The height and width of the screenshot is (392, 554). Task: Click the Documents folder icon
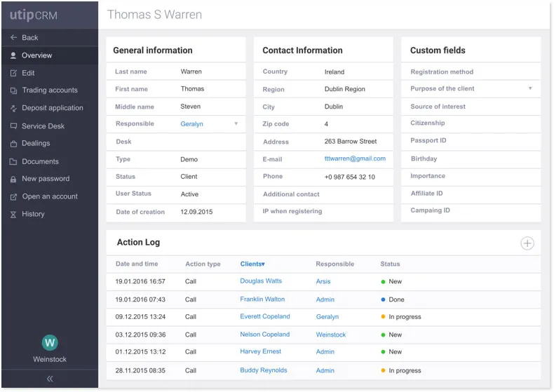pos(13,162)
